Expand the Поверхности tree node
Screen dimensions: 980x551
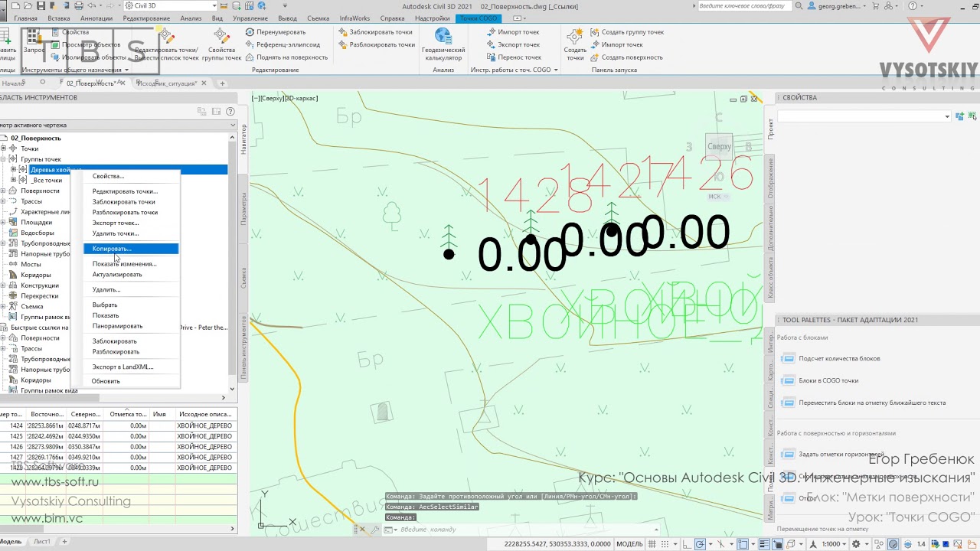point(4,191)
